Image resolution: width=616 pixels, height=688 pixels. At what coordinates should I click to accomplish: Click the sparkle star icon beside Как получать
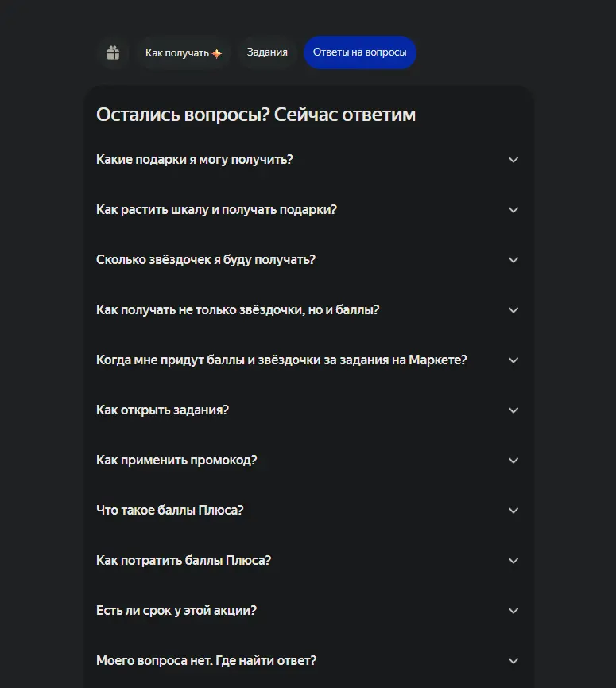click(216, 53)
